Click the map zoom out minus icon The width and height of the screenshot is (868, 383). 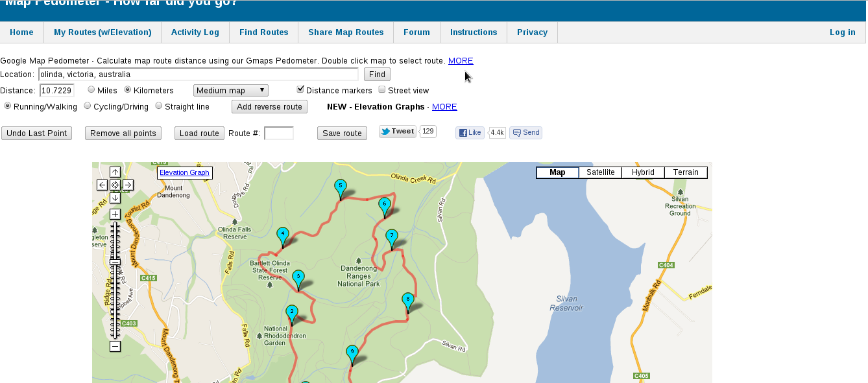pos(115,345)
